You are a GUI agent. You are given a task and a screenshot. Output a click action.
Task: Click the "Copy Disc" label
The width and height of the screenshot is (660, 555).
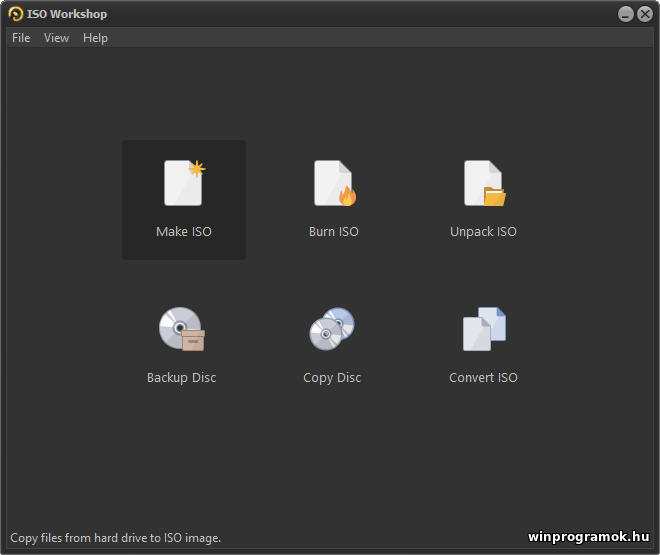click(332, 378)
